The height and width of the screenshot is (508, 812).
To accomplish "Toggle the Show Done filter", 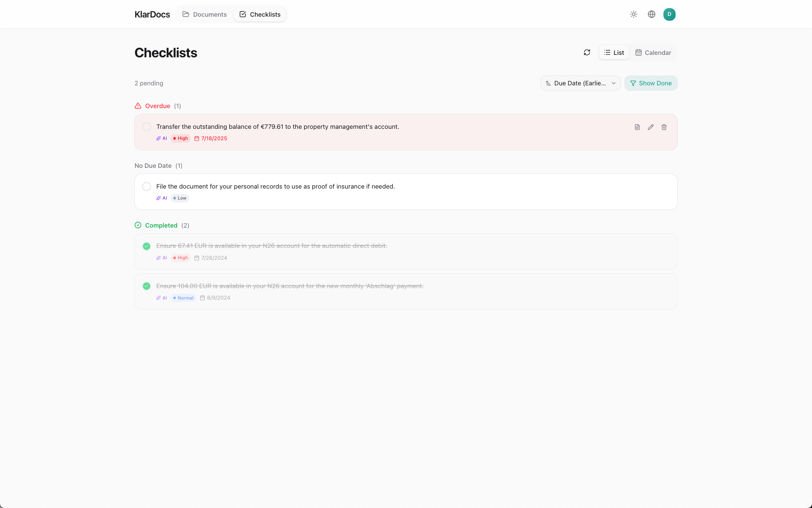I will pos(651,83).
